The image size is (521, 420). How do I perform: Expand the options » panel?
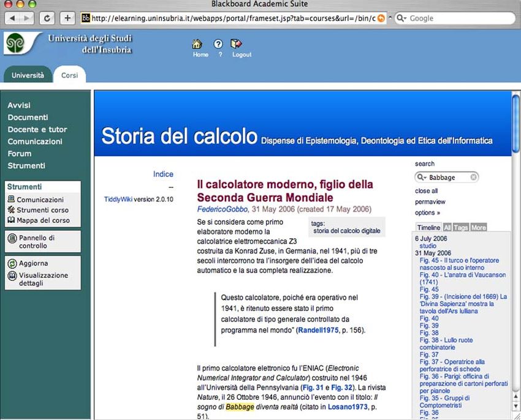tap(427, 212)
